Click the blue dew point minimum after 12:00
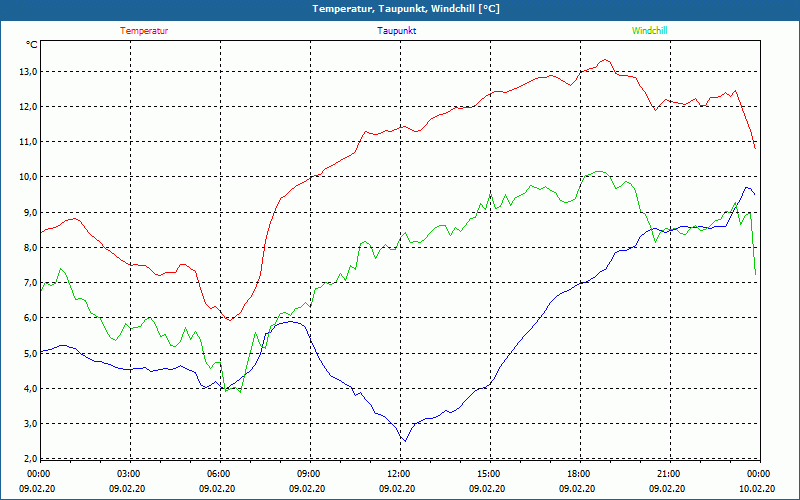The height and width of the screenshot is (500, 800). pyautogui.click(x=405, y=441)
